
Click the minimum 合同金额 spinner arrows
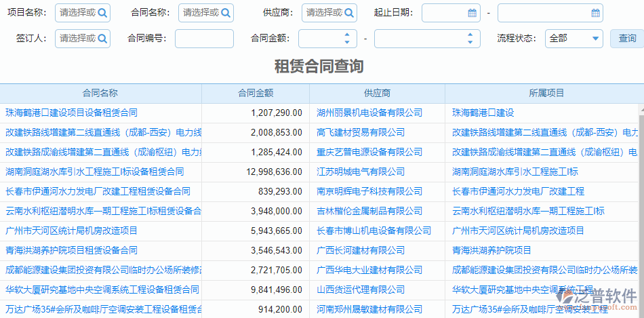pos(348,39)
